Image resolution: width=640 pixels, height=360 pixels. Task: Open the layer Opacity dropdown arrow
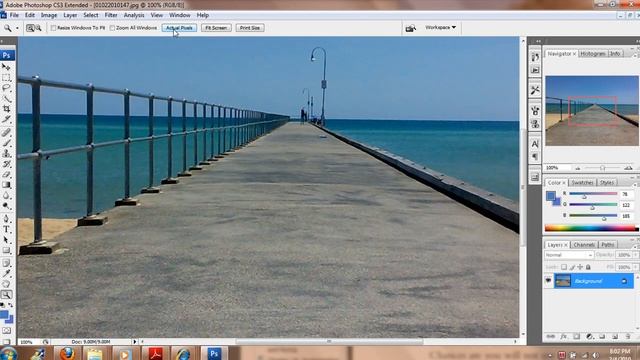(636, 255)
